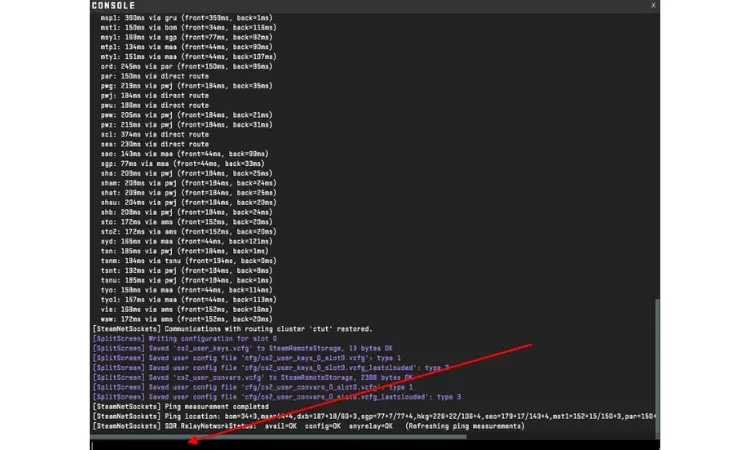Viewport: 750px width, 450px height.
Task: Select the 'pwj: 184ms via direct route' line
Action: 154,96
